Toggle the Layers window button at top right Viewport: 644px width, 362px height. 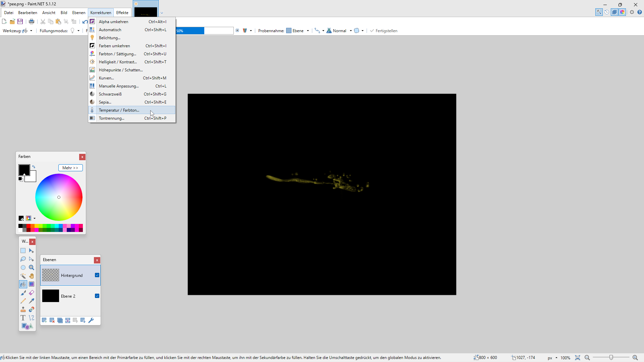coord(614,12)
